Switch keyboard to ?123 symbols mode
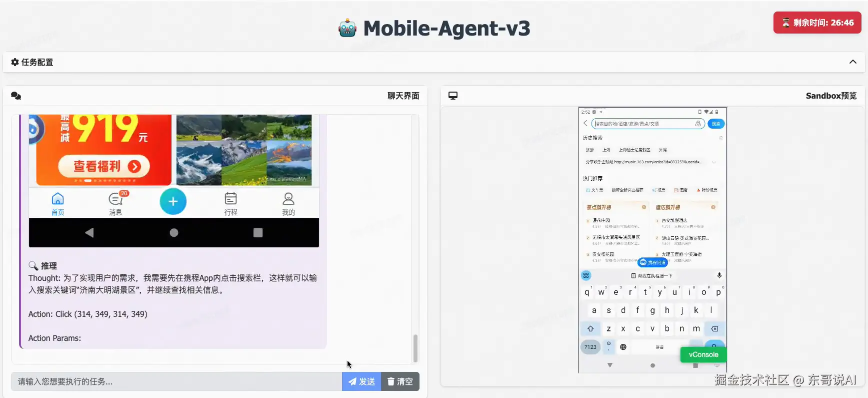 tap(590, 347)
